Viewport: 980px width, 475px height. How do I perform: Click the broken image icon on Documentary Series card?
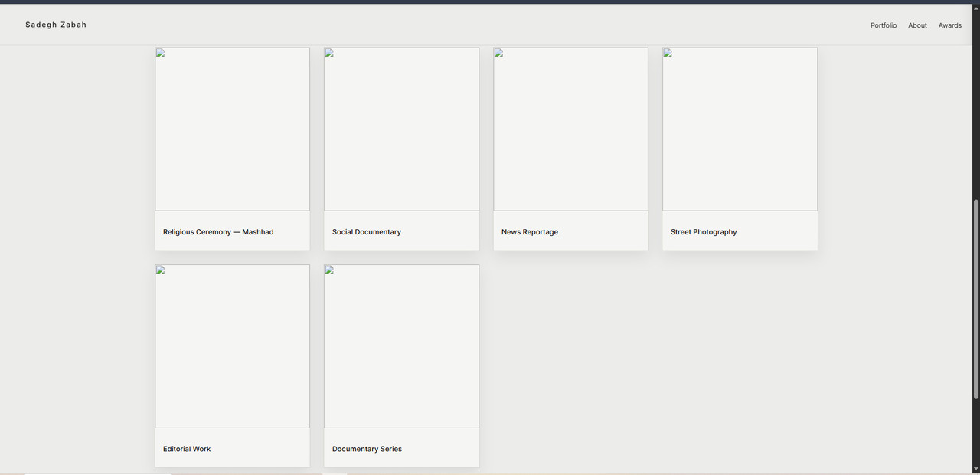point(329,270)
